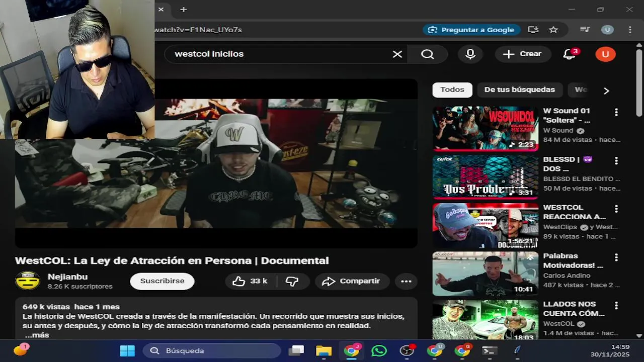This screenshot has width=644, height=362.
Task: Click the install app icon in address bar
Action: point(533,30)
